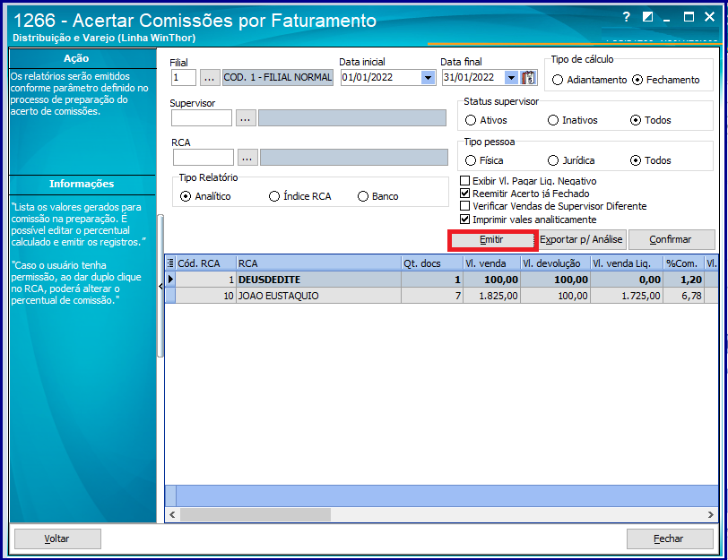
Task: Click the horizontal scrollbar thumb
Action: 256,514
